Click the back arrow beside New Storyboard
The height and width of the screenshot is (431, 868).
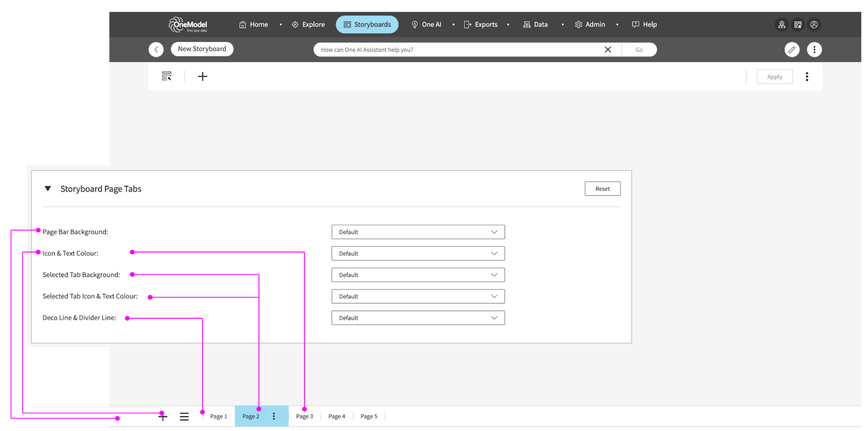coord(156,49)
